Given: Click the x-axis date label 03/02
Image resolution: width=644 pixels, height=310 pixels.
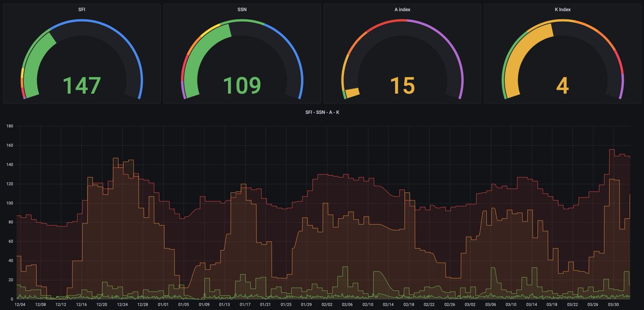Looking at the screenshot, I should click(x=470, y=304).
